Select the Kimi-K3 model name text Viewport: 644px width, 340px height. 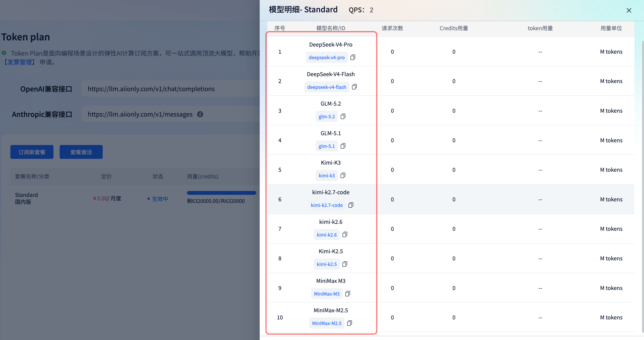coord(330,163)
